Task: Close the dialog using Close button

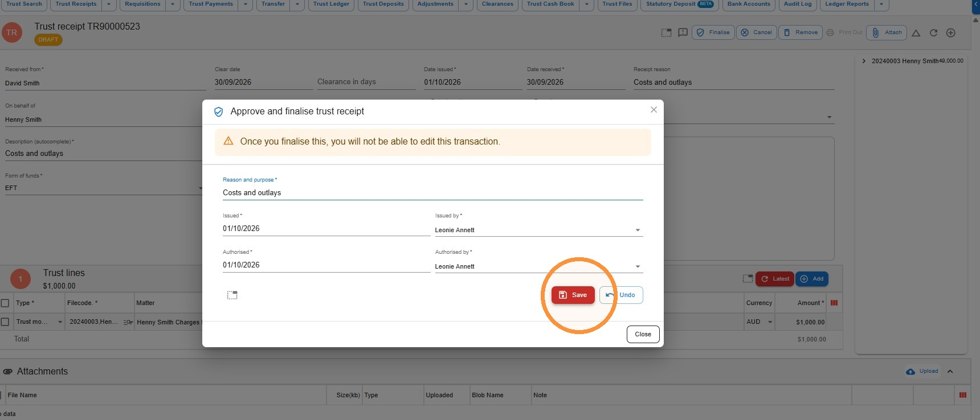Action: 643,334
